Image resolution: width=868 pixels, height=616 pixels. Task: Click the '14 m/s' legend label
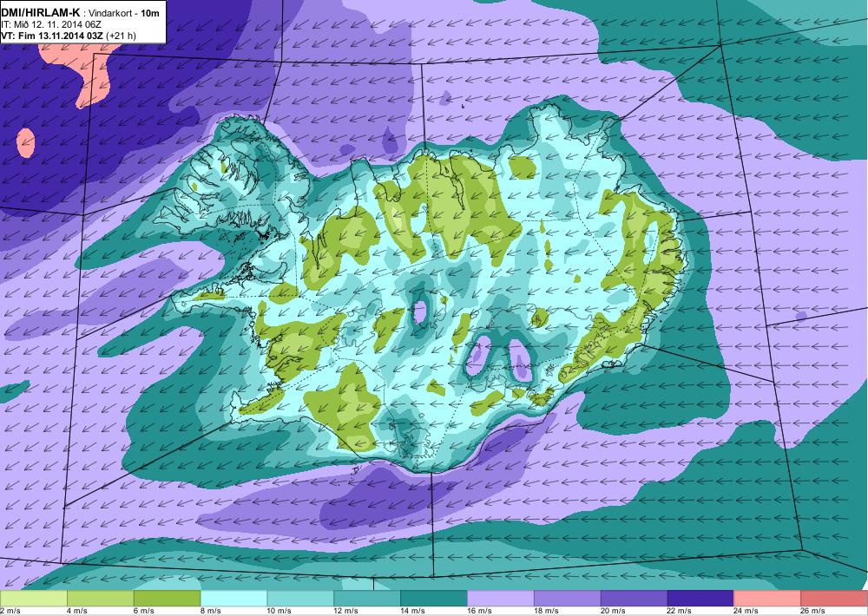[x=411, y=611]
